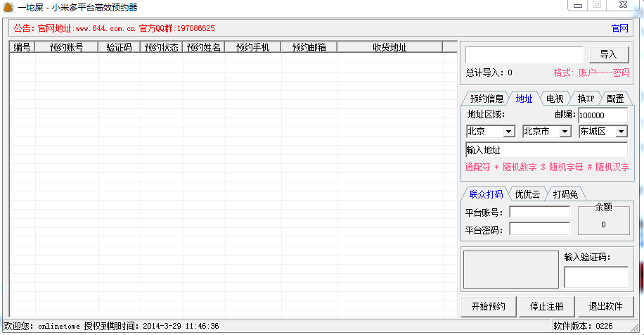Open the 官网 link
Image resolution: width=644 pixels, height=335 pixels.
[x=619, y=28]
